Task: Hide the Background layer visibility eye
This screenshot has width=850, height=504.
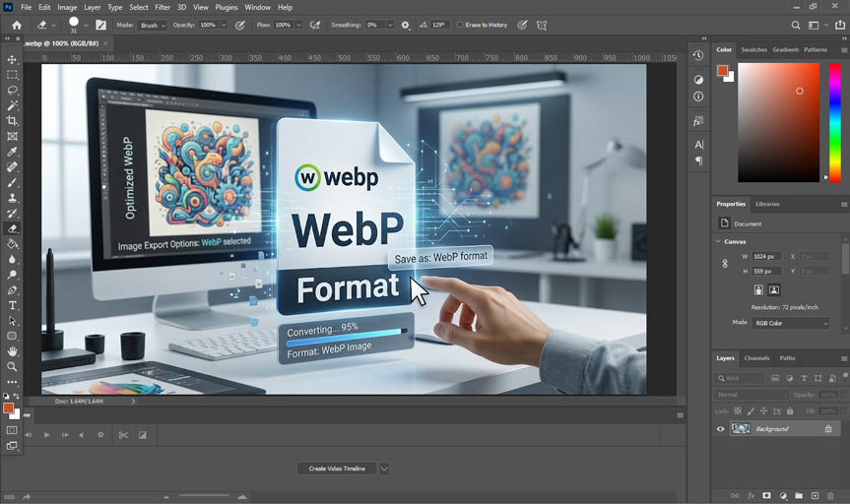Action: [720, 428]
